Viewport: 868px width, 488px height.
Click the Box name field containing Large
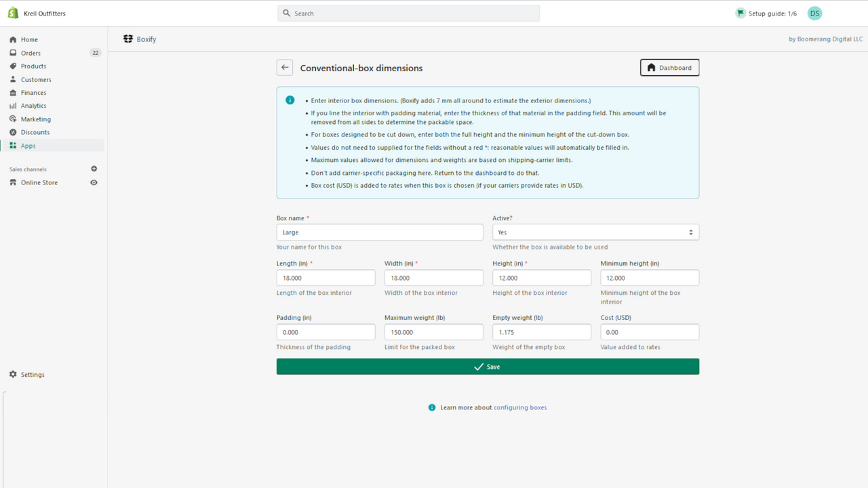coord(380,232)
